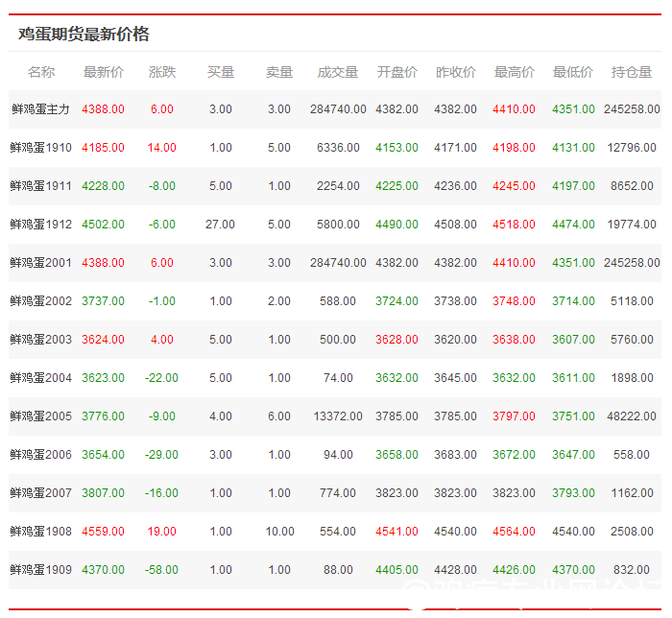Click latest price 4228.00 for 鲜鸡蛋1911
This screenshot has width=672, height=618.
[x=103, y=186]
